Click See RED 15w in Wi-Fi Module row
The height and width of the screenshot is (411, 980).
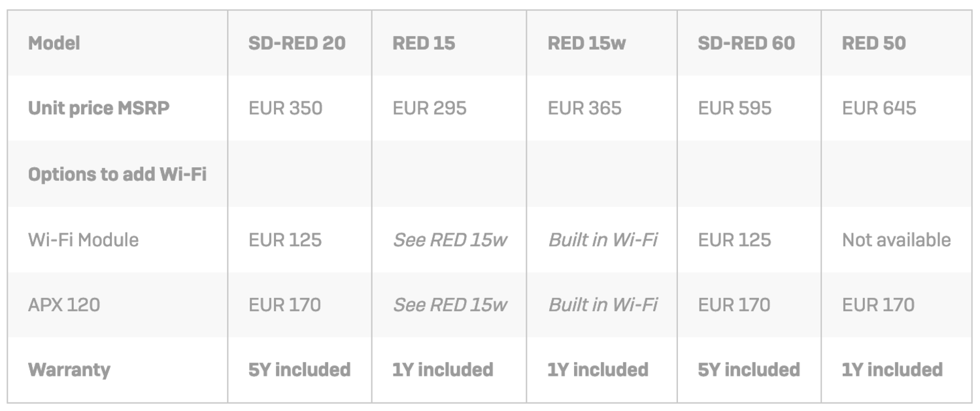pos(450,240)
